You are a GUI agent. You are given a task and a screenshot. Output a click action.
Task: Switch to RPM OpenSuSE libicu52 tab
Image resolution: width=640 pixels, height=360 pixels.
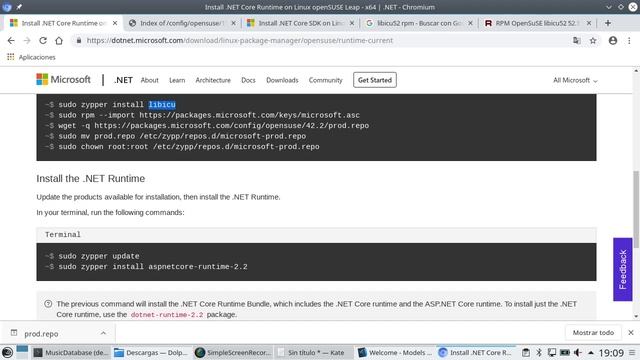pos(537,23)
